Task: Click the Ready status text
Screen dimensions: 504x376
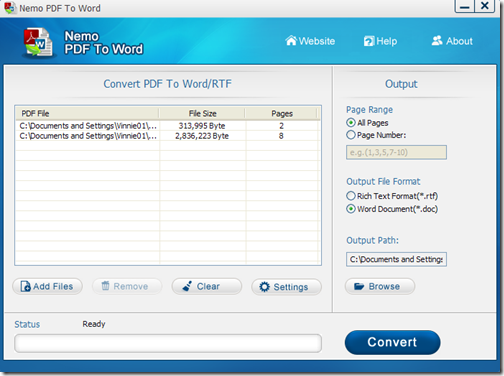Action: pos(94,324)
